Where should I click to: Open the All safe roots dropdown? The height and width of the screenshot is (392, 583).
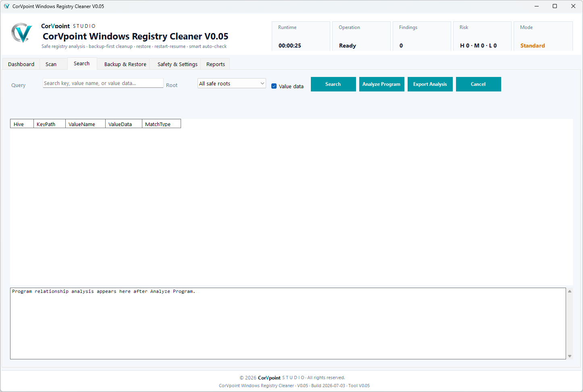tap(232, 83)
